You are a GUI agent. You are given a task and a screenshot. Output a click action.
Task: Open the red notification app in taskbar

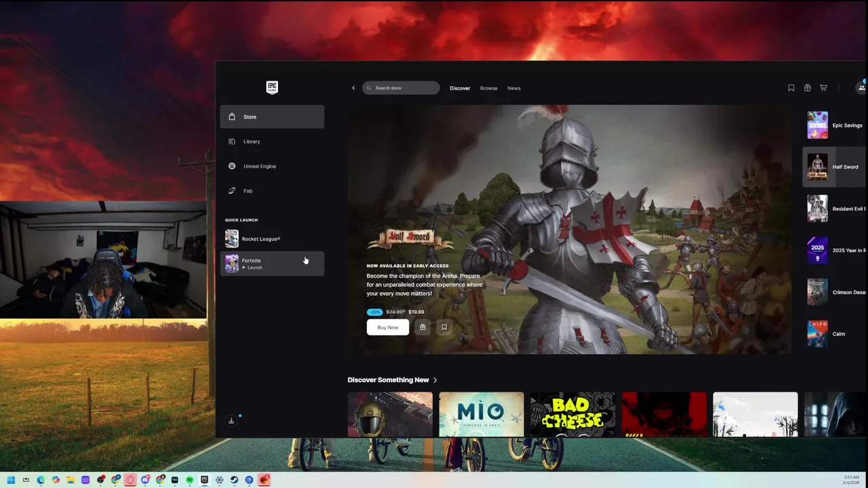click(264, 480)
